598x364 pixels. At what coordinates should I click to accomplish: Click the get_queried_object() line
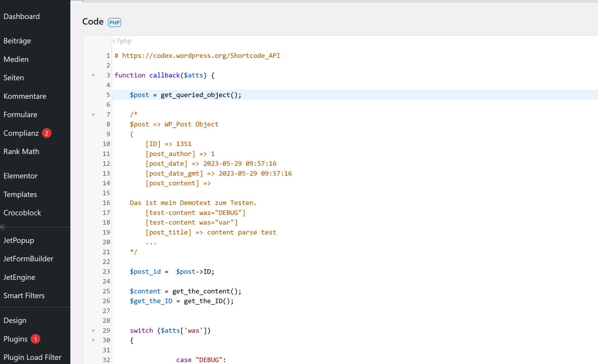pyautogui.click(x=186, y=95)
